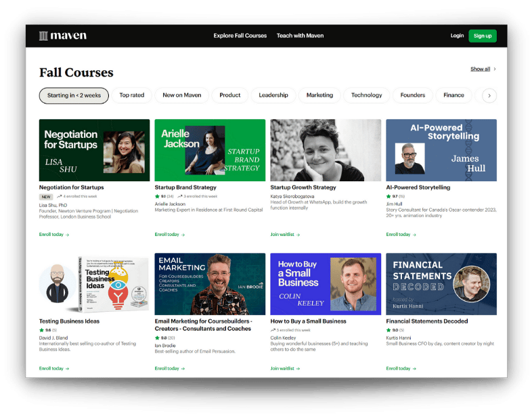Click the Startup Growth Strategy course title
Screen dimensions: 532x418
[303, 187]
